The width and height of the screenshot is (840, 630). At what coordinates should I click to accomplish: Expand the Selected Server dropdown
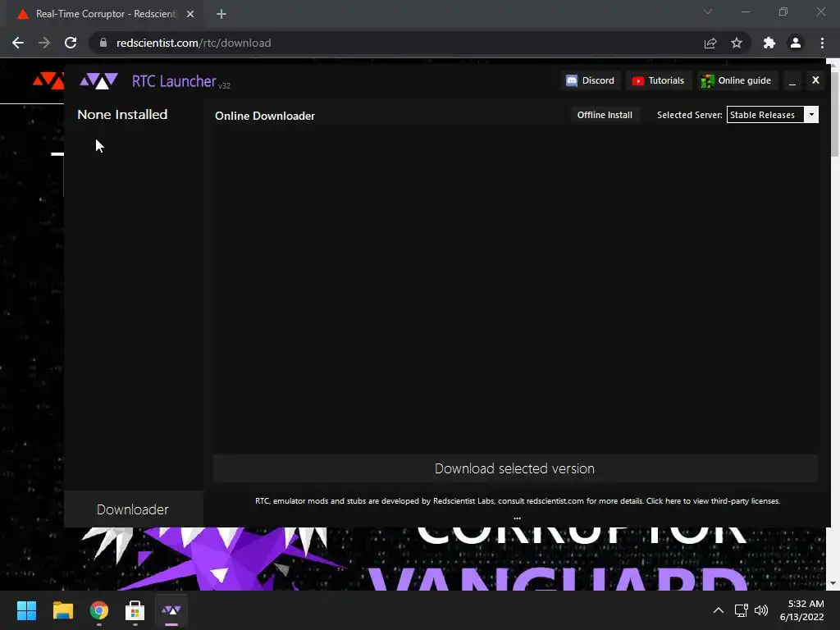[x=811, y=115]
